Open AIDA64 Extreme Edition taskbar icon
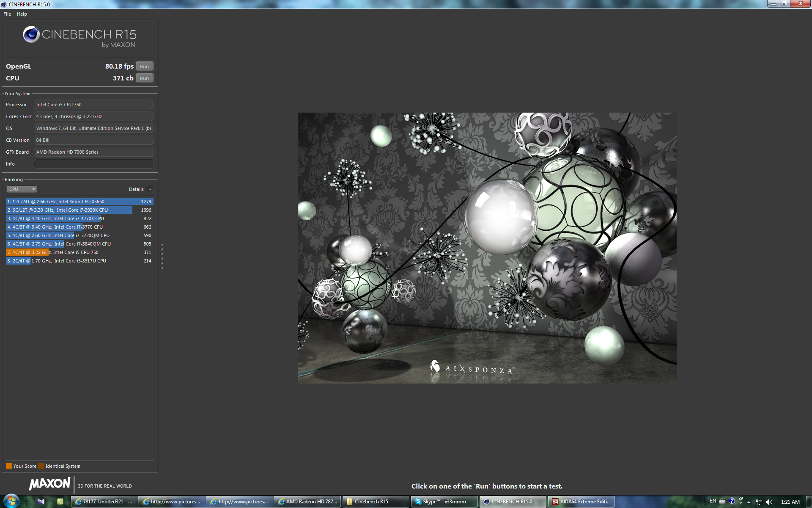This screenshot has height=508, width=812. (x=581, y=502)
